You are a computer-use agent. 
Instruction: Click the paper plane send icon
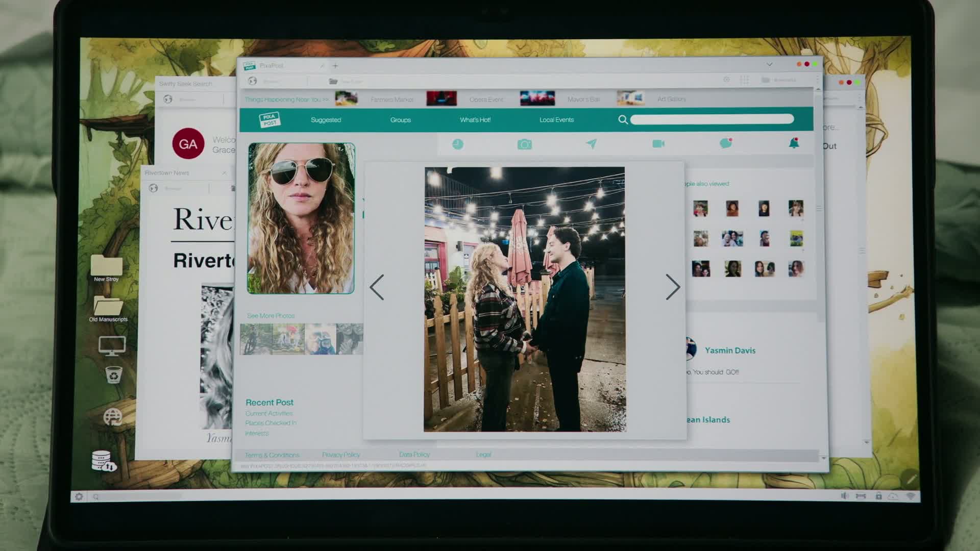pos(591,144)
